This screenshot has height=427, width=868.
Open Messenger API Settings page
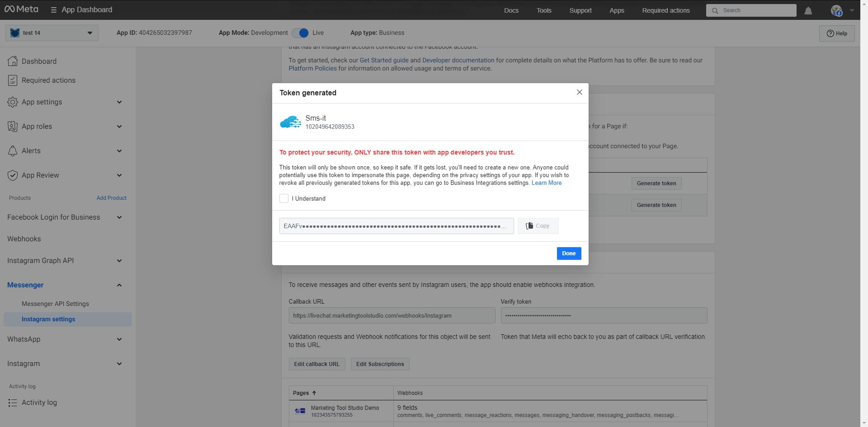[55, 304]
